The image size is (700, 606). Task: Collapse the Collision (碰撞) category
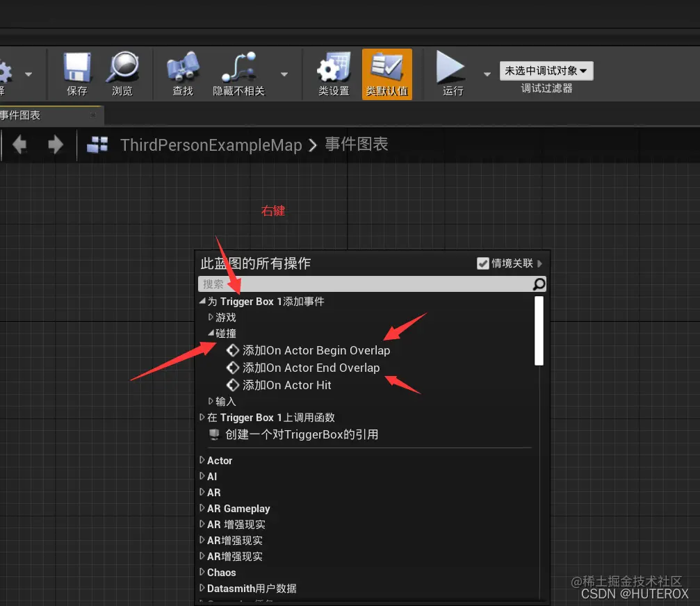[x=211, y=333]
